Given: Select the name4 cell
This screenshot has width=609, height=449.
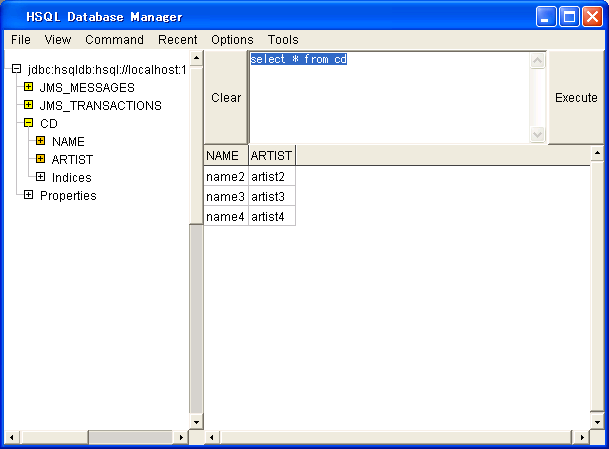Looking at the screenshot, I should tap(226, 216).
